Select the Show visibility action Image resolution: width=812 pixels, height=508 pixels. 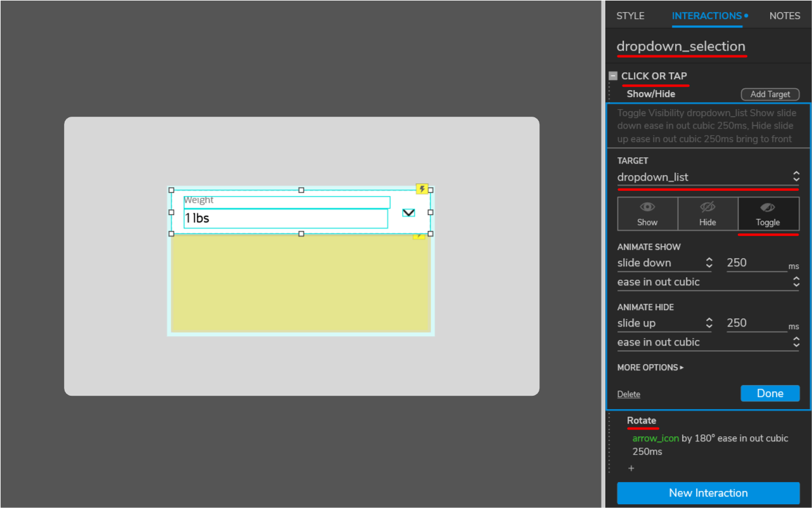(x=647, y=214)
